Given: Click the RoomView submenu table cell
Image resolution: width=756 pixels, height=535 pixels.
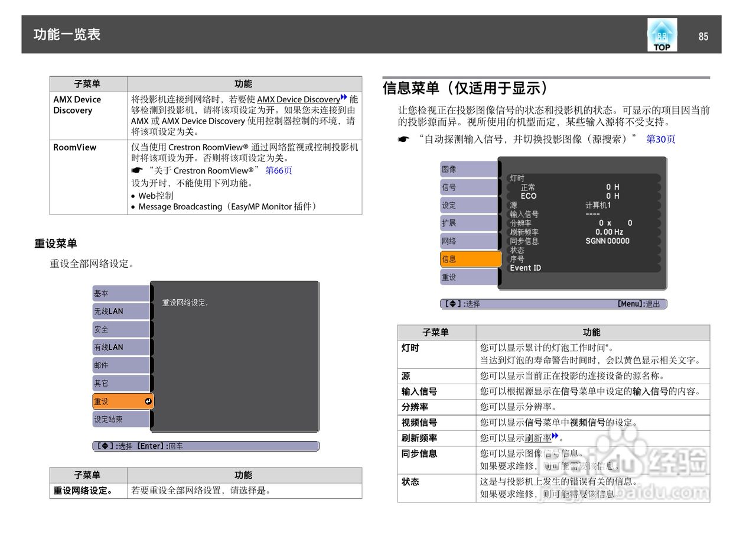Looking at the screenshot, I should [88, 176].
